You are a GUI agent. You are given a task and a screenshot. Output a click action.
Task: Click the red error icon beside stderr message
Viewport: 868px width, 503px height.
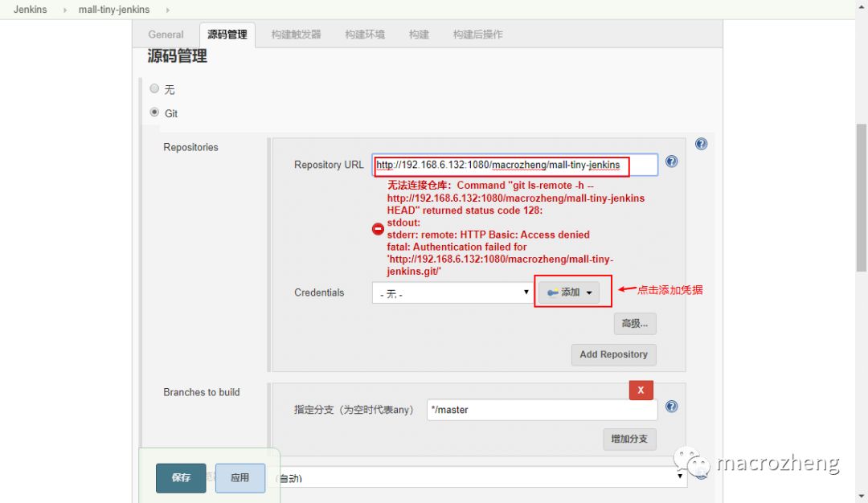(x=378, y=229)
